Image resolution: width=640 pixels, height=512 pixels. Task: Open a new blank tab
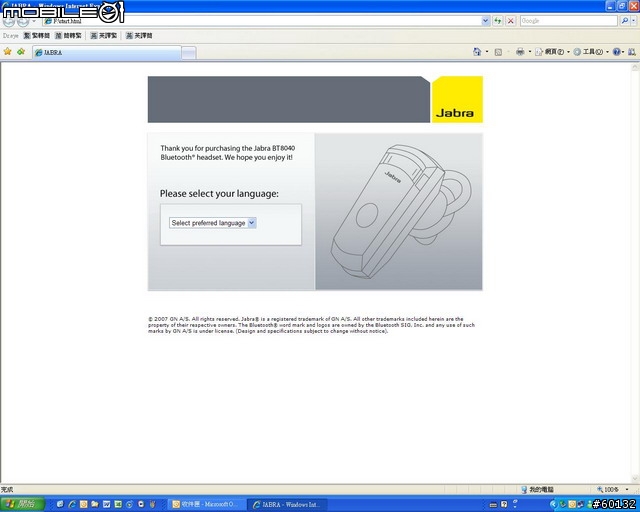click(x=189, y=53)
